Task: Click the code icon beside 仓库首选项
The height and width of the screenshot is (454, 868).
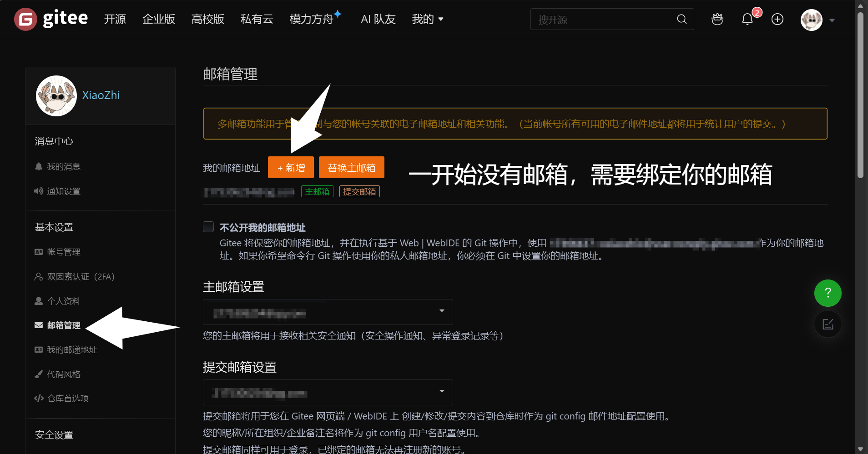Action: (39, 399)
